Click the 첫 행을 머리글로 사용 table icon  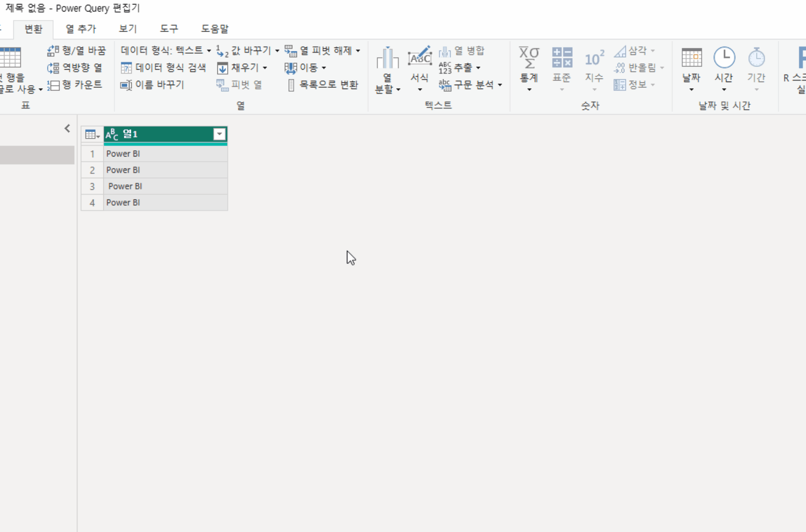[11, 58]
